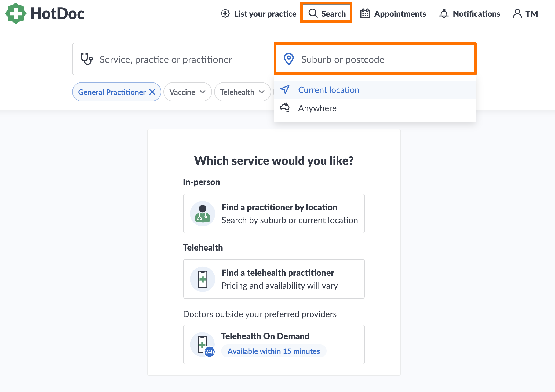Open Search in the top navigation
Screen dimensions: 555x392
click(327, 13)
